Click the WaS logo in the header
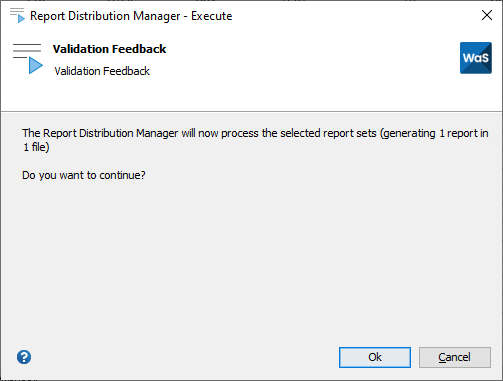 476,58
